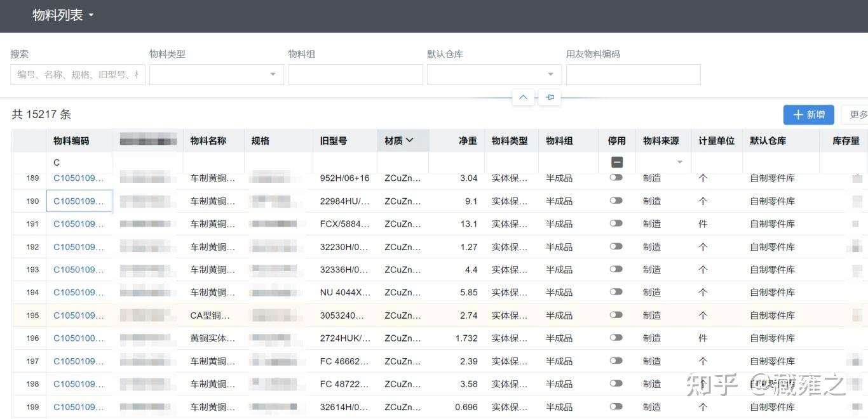Viewport: 868px width, 419px height.
Task: Open material code link in row 195
Action: pyautogui.click(x=79, y=316)
